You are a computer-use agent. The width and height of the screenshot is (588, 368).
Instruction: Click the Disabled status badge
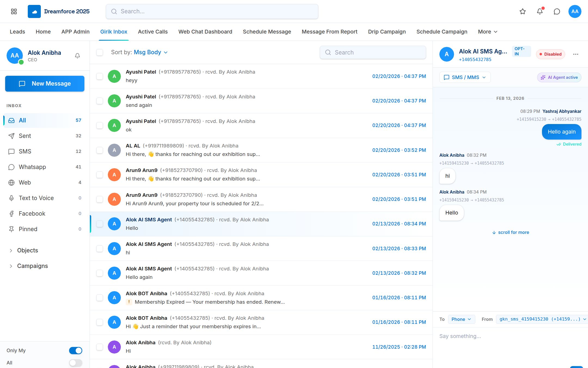coord(550,54)
